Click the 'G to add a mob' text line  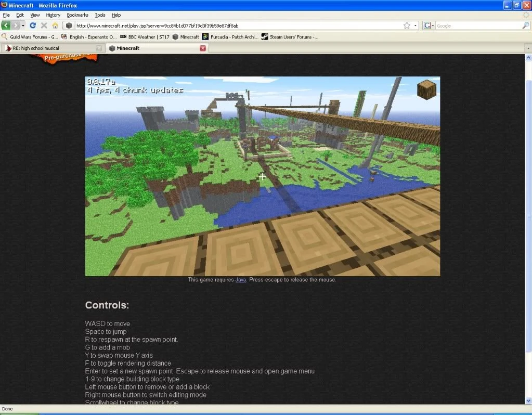(108, 347)
